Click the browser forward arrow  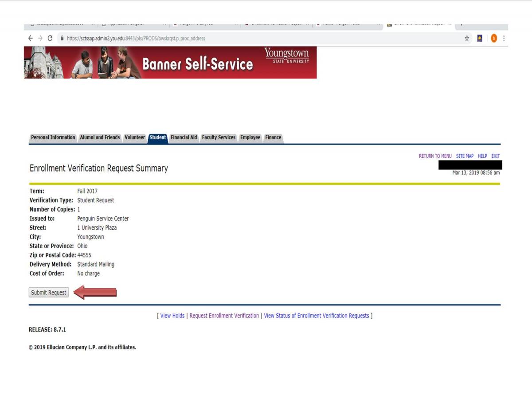(x=40, y=39)
